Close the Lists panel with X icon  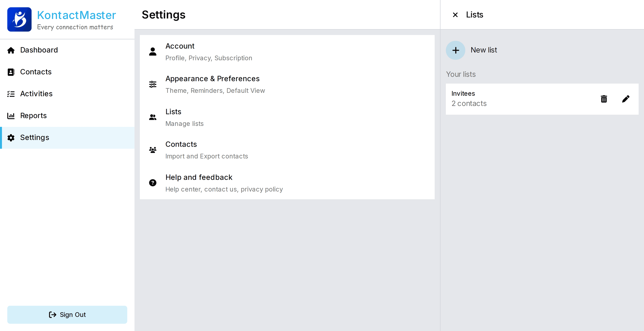click(x=455, y=15)
